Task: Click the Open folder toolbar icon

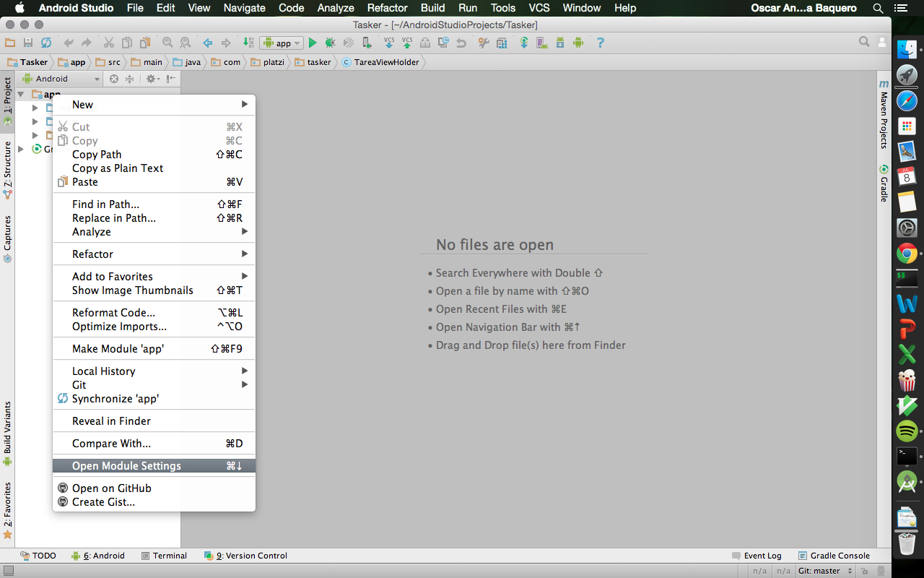Action: pos(9,43)
